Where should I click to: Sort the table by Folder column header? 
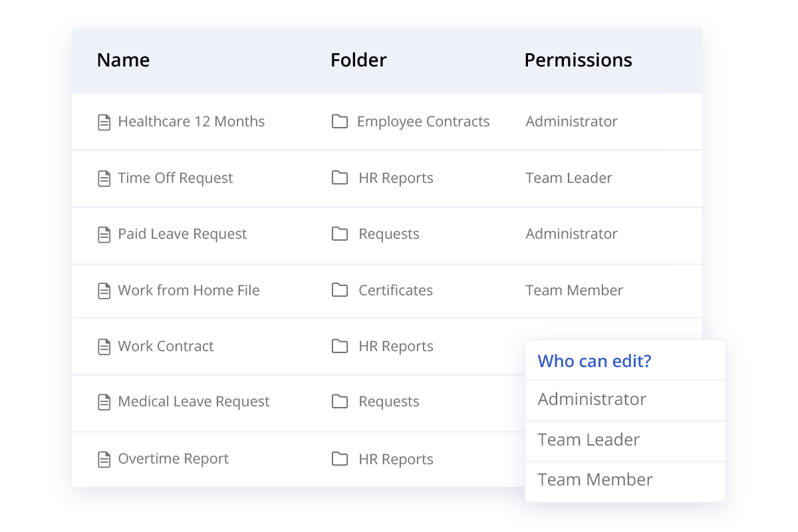click(358, 60)
